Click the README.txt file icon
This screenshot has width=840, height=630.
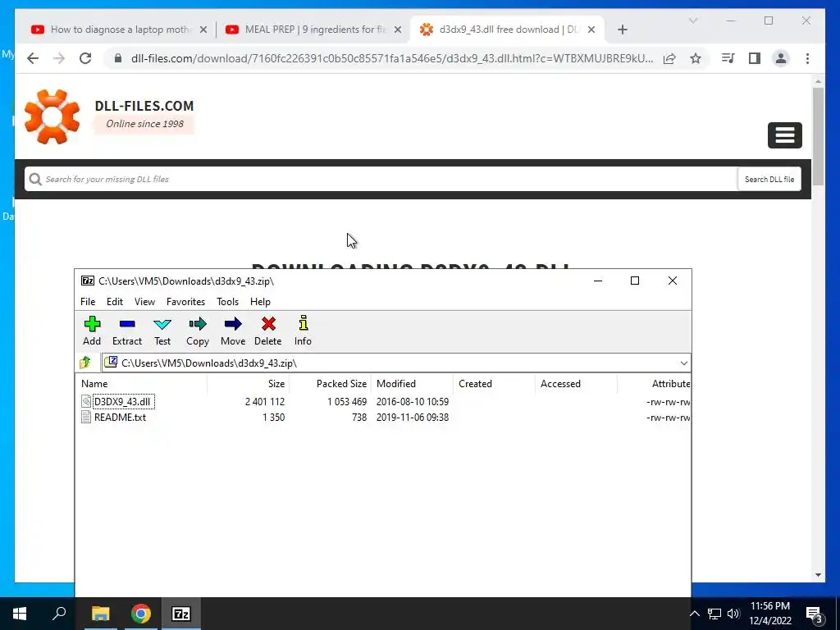(86, 417)
